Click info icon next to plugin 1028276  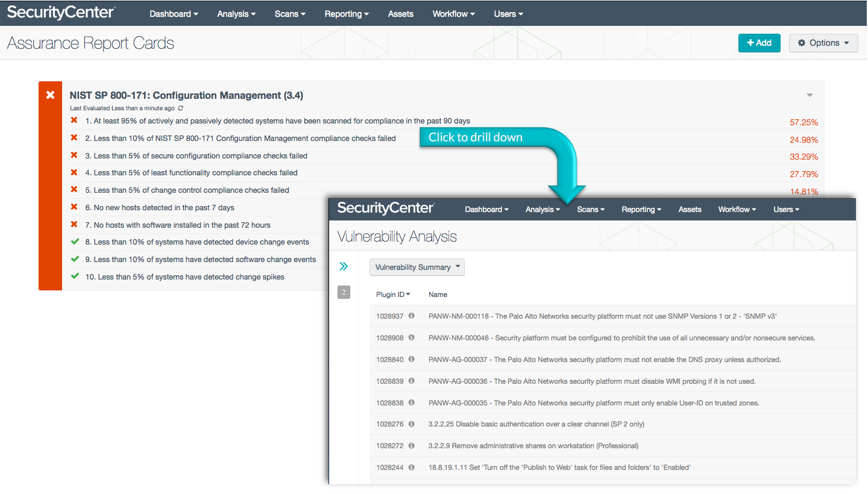[412, 424]
